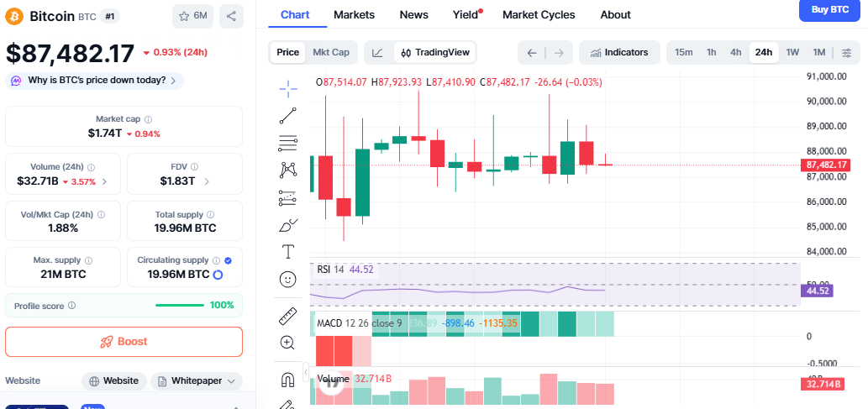This screenshot has width=868, height=409.
Task: Toggle the simple line chart view
Action: coord(378,52)
